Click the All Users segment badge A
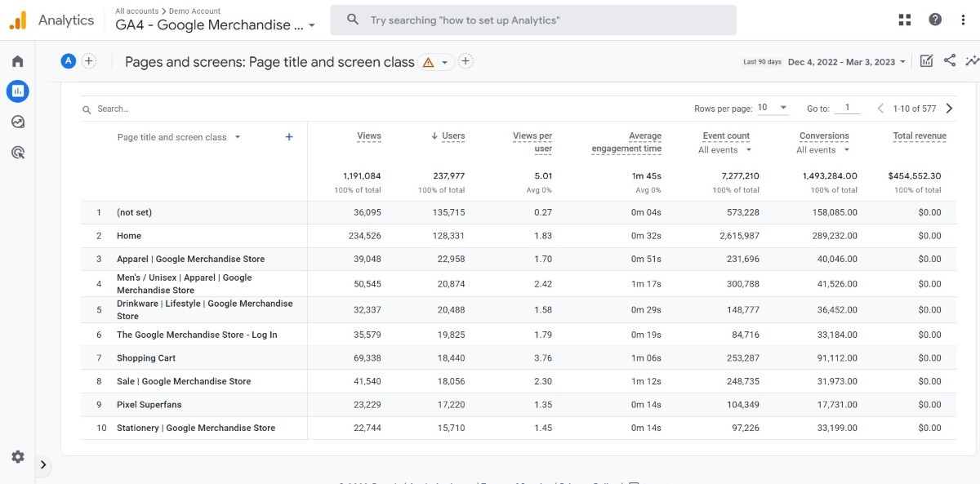Screen dimensions: 980x484 pos(69,60)
